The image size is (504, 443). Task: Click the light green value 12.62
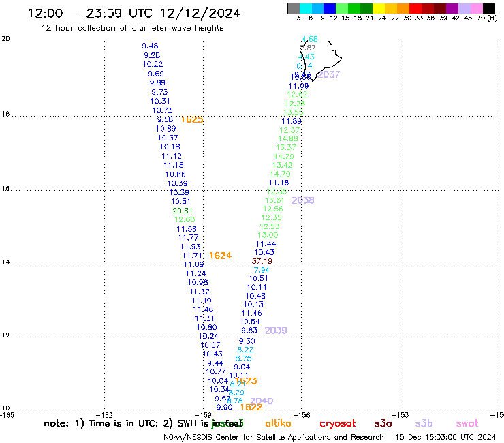[297, 95]
